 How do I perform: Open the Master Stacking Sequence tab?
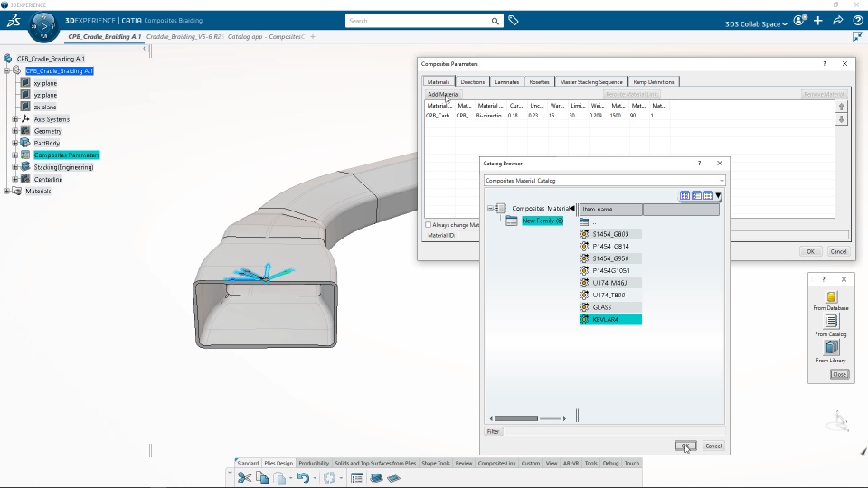pyautogui.click(x=590, y=82)
